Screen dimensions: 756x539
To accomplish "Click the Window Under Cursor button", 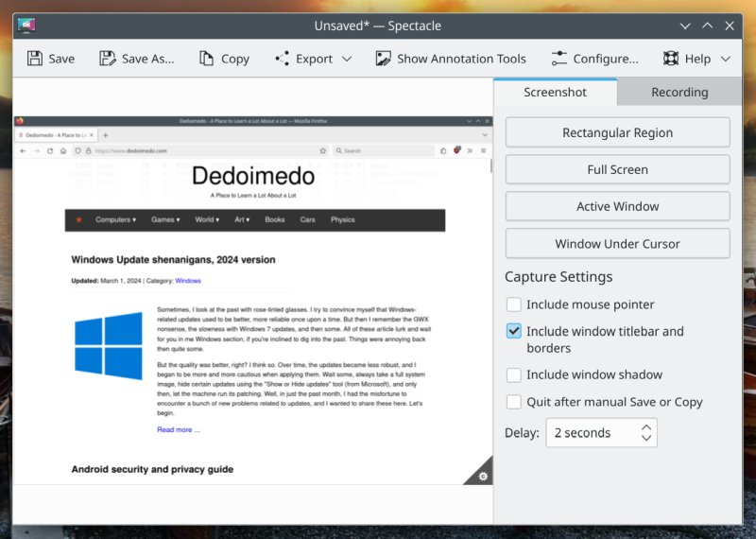I will point(617,244).
